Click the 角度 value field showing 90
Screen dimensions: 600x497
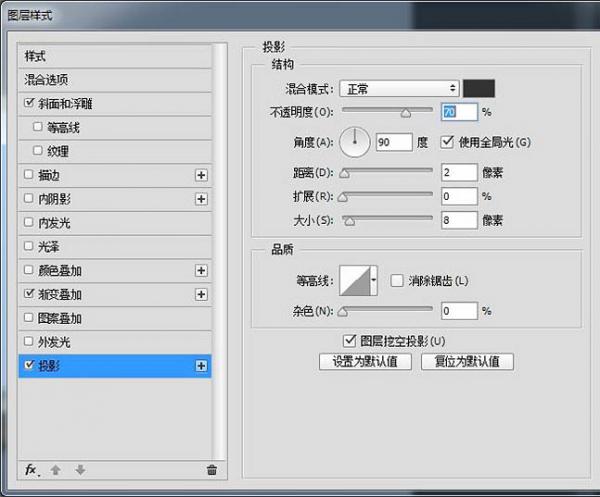[x=394, y=142]
